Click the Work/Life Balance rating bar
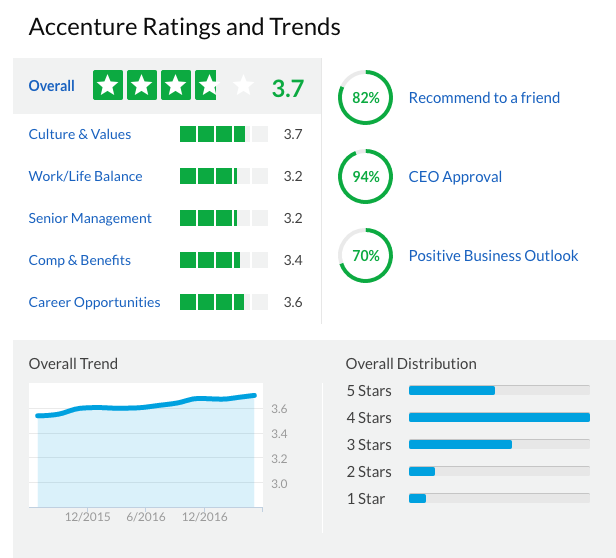Viewport: 616px width, 558px height. [223, 176]
